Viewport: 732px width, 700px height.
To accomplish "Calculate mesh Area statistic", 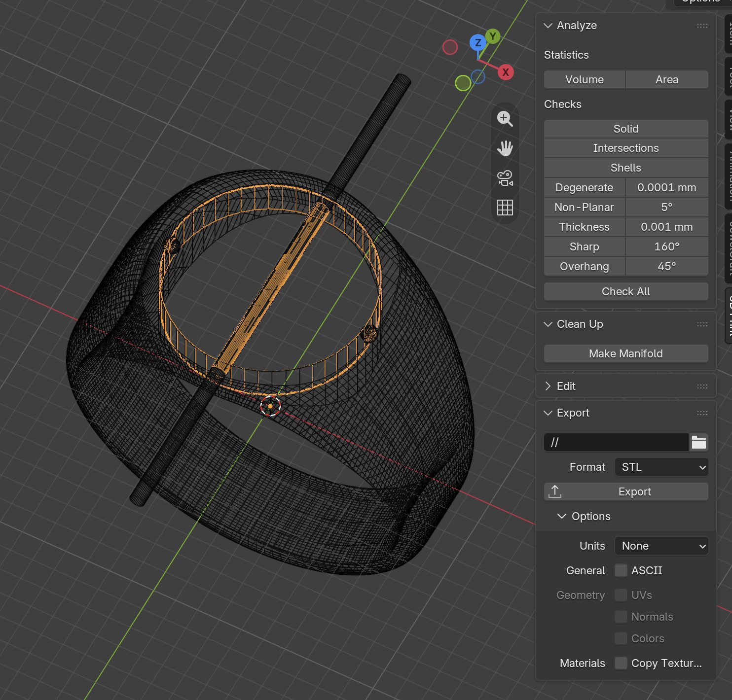I will tap(667, 79).
